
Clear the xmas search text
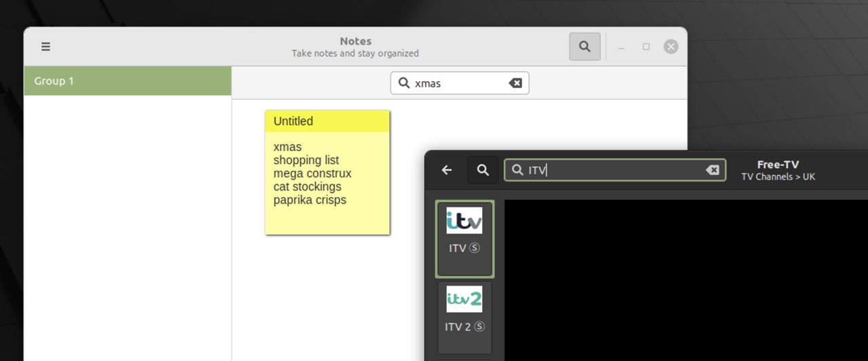(x=515, y=83)
